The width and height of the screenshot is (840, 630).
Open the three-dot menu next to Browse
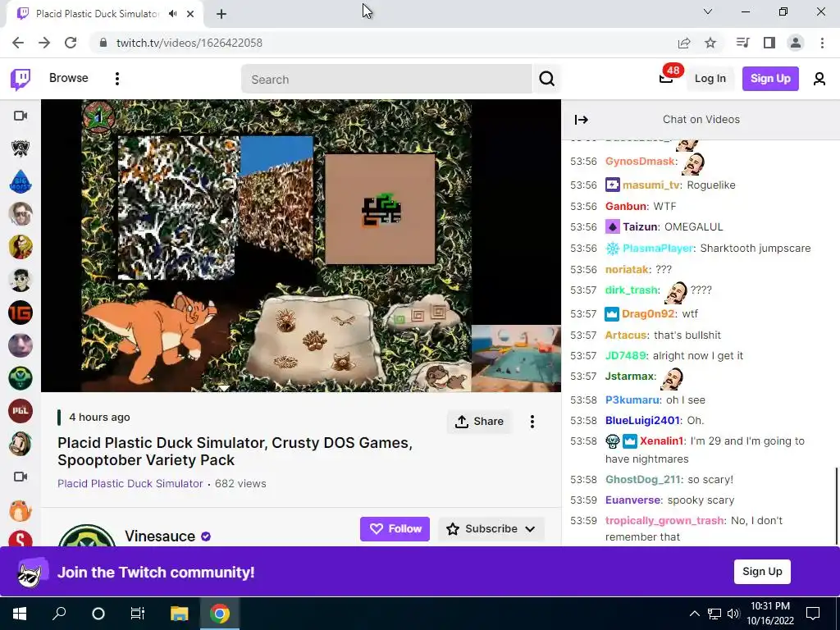[116, 79]
